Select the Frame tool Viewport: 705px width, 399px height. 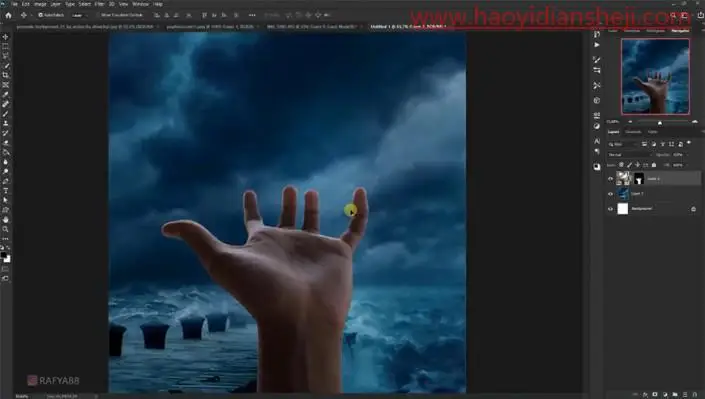pos(5,85)
